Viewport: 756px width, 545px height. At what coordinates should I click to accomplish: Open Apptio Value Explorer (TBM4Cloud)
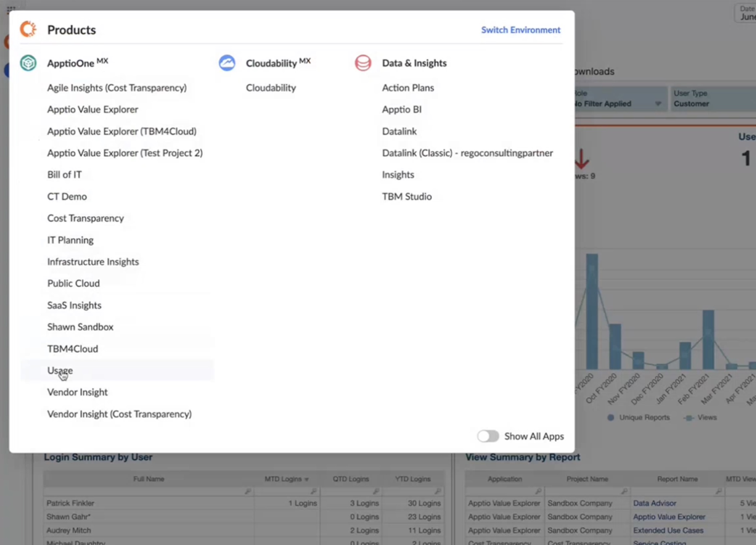(122, 131)
